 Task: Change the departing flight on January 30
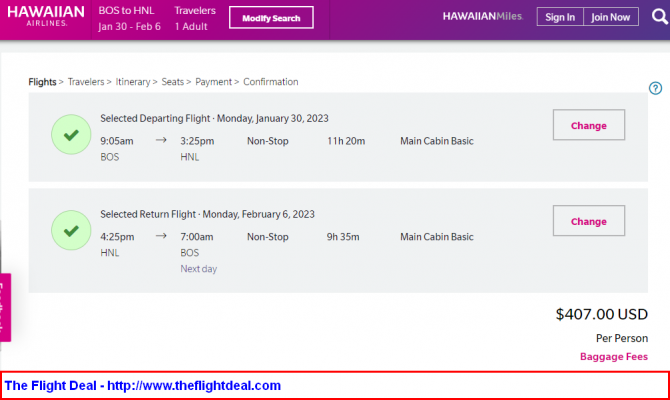point(588,125)
